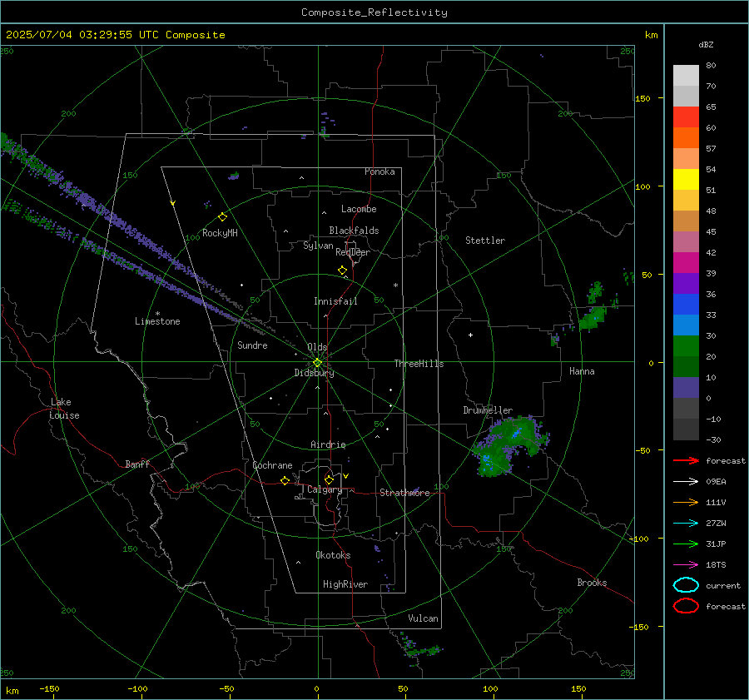Image resolution: width=749 pixels, height=700 pixels.
Task: Click the cyan current ellipse legend icon
Action: click(x=686, y=585)
